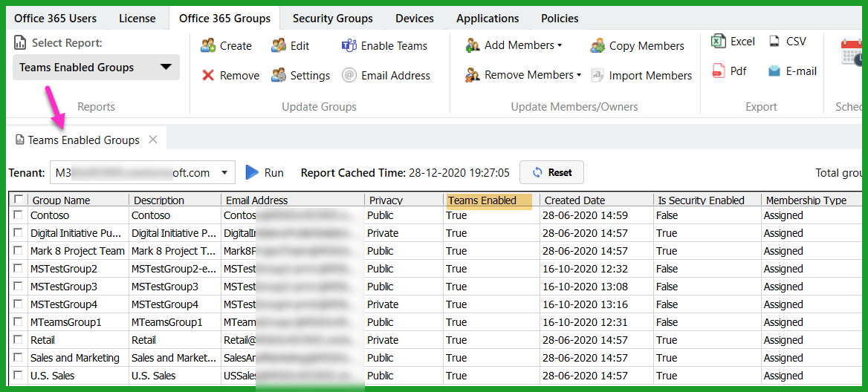Click the Import Members icon
The height and width of the screenshot is (392, 868).
[597, 75]
